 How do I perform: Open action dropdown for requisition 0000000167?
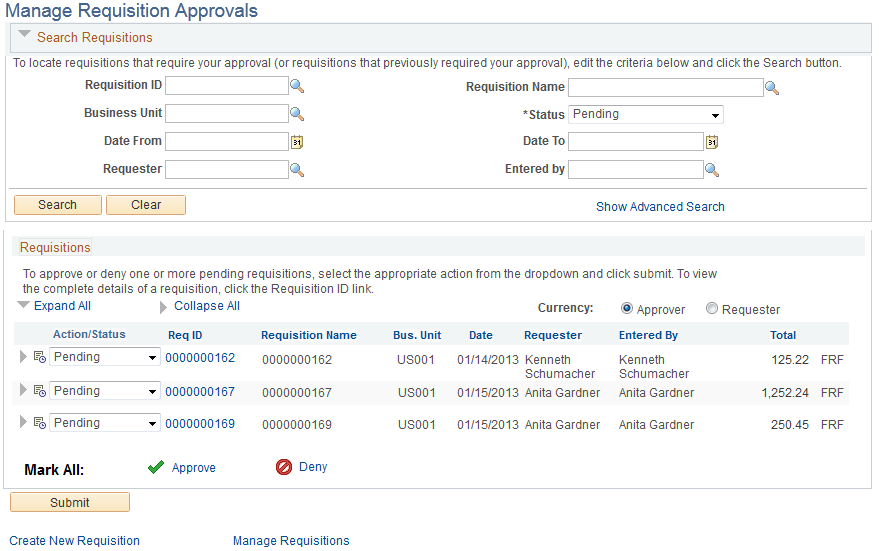[x=105, y=391]
